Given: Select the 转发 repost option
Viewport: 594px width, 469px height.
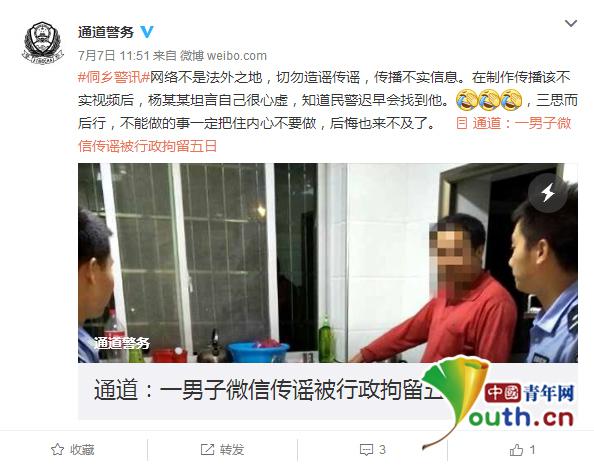Looking at the screenshot, I should coord(222,450).
